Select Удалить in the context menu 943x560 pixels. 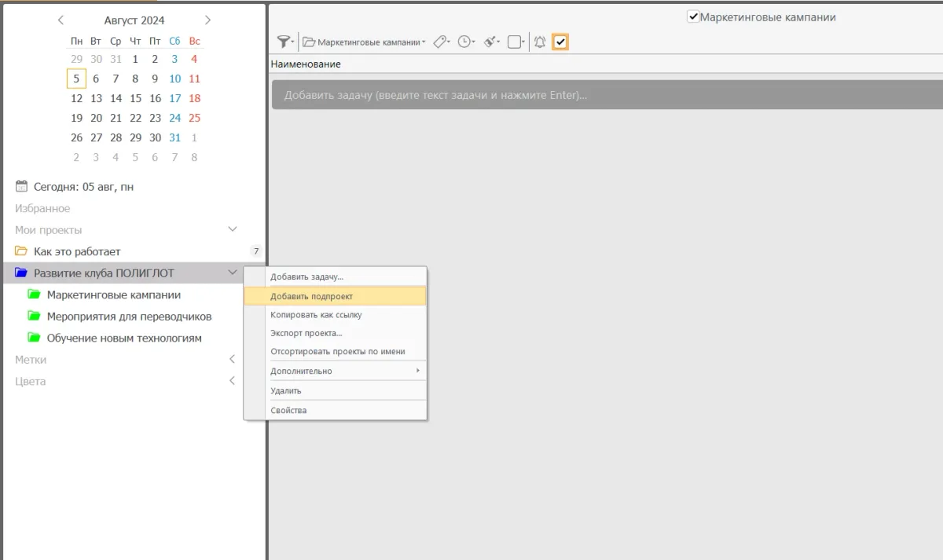coord(286,390)
